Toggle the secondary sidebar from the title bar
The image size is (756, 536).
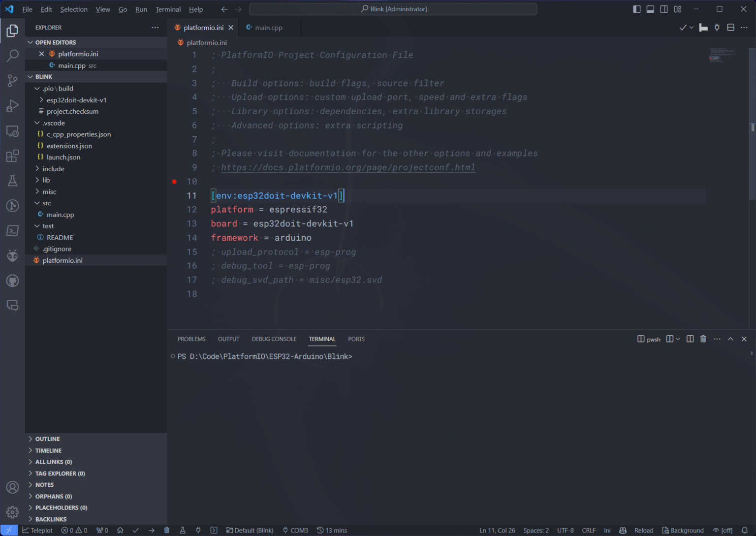(x=663, y=9)
